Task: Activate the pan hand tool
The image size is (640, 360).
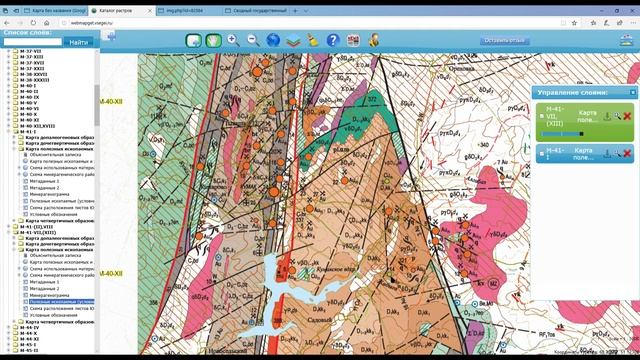Action: click(x=213, y=40)
